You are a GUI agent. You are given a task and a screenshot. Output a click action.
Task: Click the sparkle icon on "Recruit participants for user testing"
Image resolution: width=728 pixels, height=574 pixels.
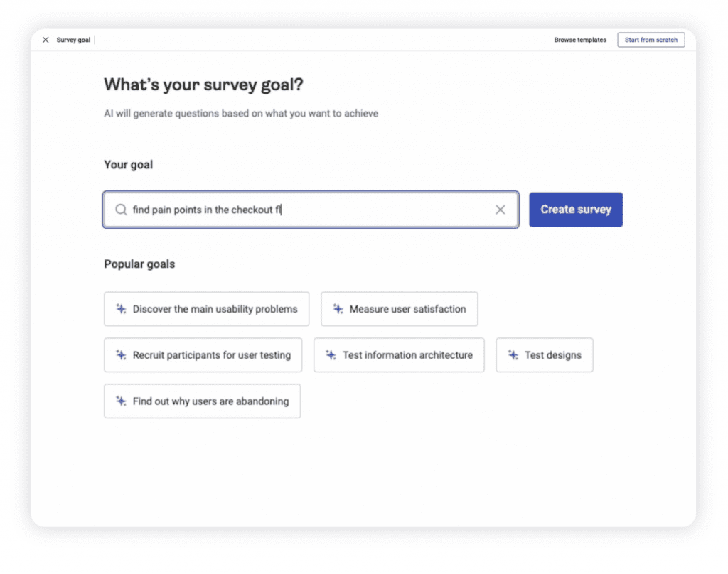tap(119, 354)
